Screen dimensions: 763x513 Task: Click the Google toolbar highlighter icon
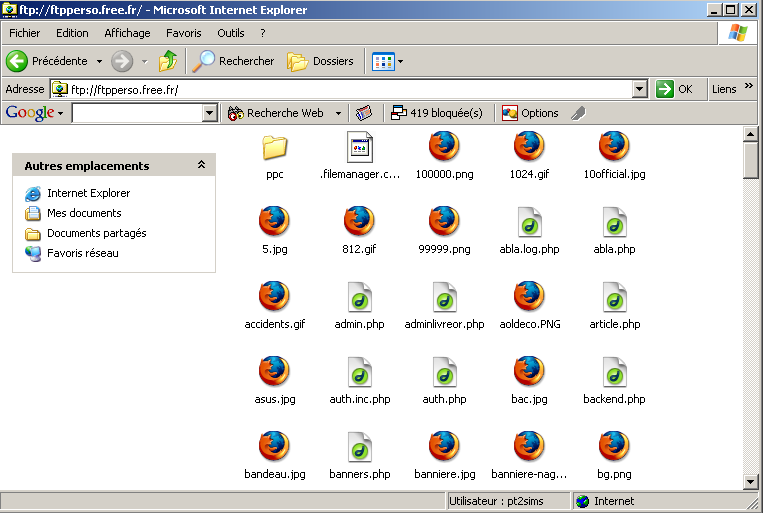click(x=578, y=113)
